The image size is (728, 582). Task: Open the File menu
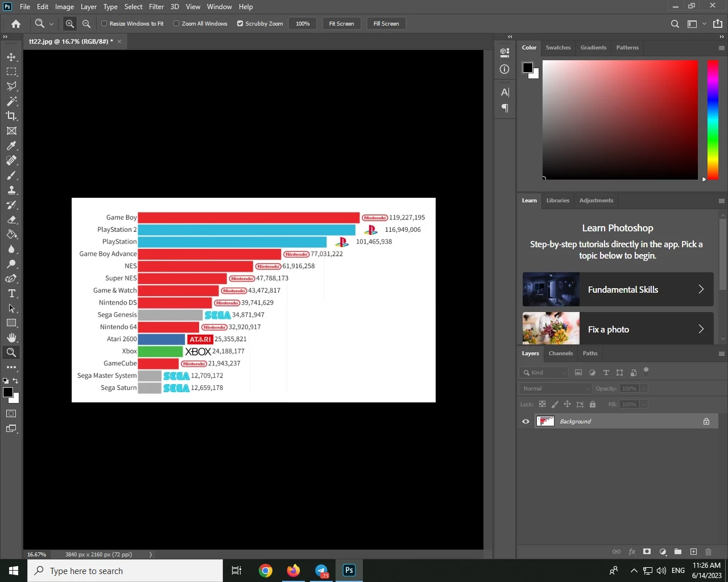pyautogui.click(x=25, y=7)
